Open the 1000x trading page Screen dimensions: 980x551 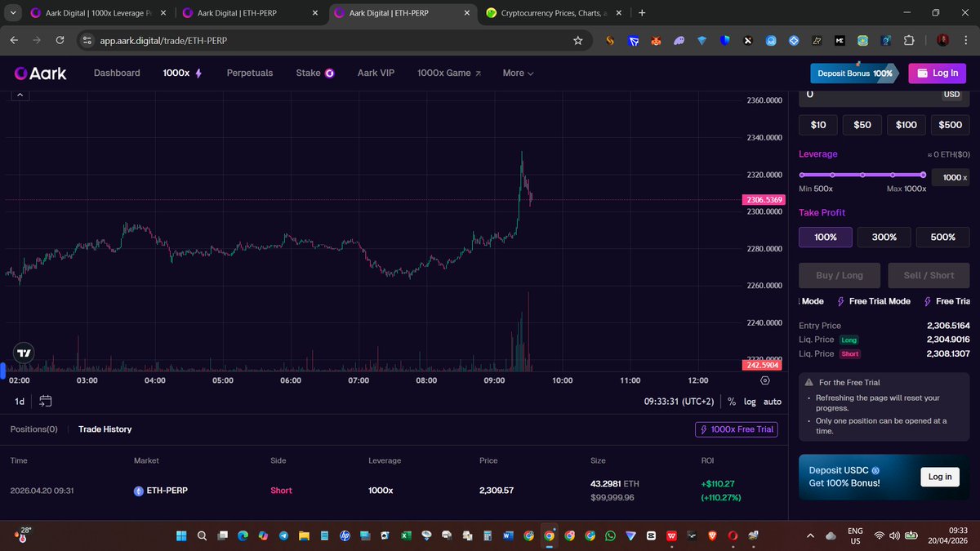(x=183, y=73)
